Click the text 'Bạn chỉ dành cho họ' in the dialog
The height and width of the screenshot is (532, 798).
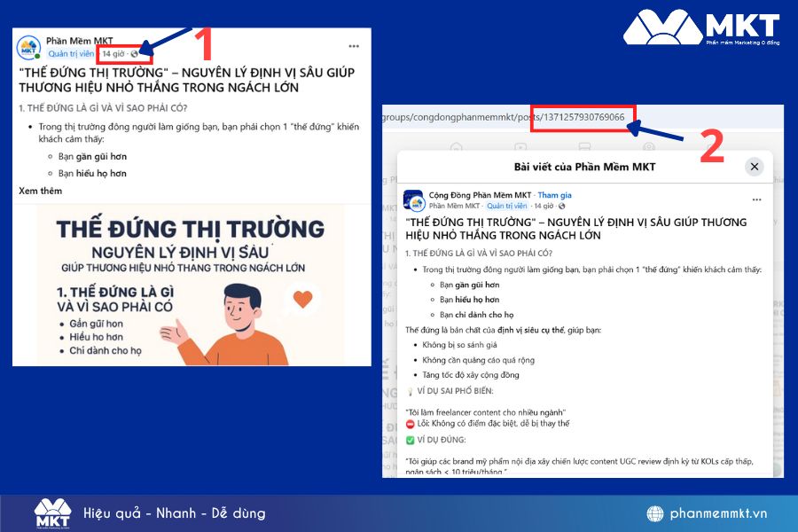coord(477,315)
